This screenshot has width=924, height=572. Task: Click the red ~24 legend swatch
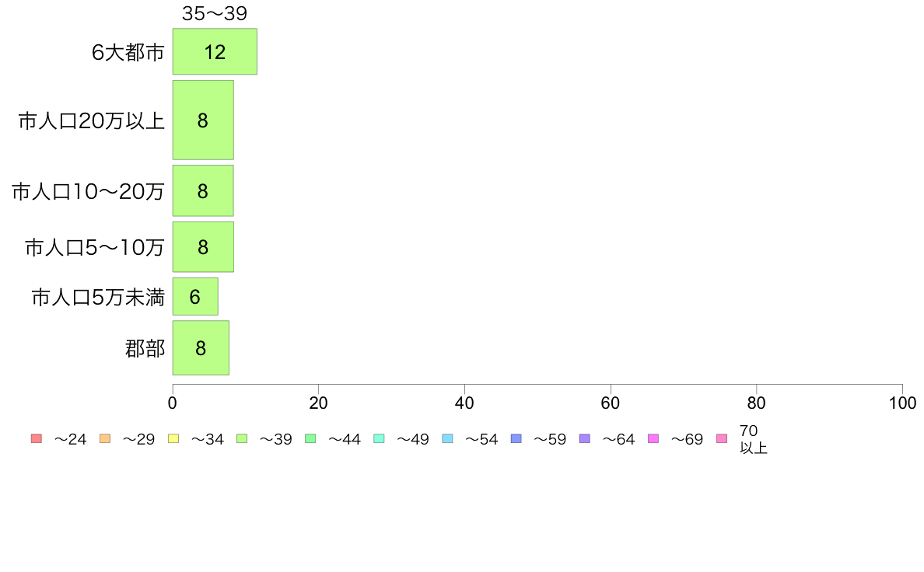37,438
